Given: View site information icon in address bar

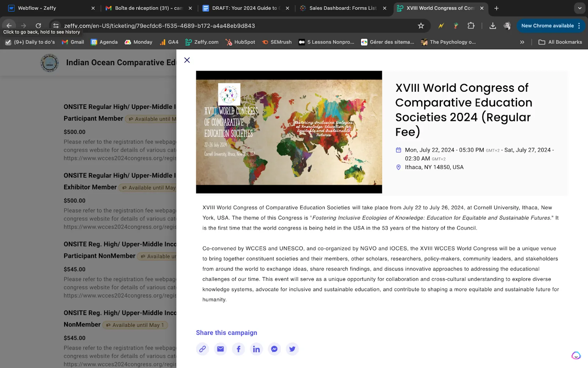Looking at the screenshot, I should [x=56, y=26].
